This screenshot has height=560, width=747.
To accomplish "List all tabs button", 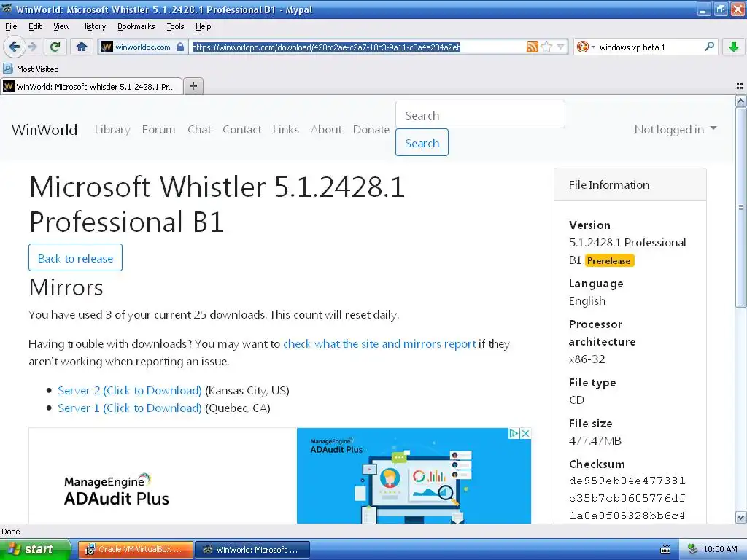I will [740, 86].
